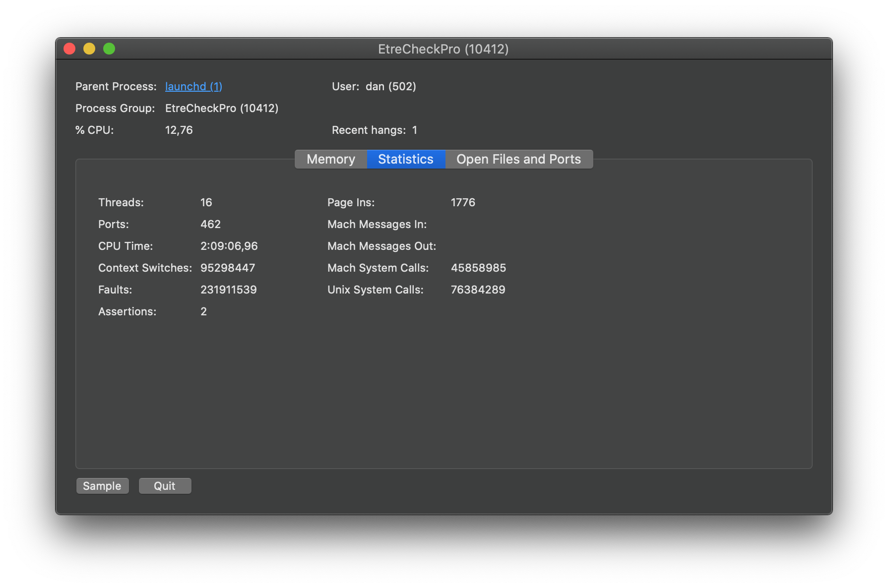
Task: Select the CPU Time value 2:09:06,96
Action: coord(229,246)
